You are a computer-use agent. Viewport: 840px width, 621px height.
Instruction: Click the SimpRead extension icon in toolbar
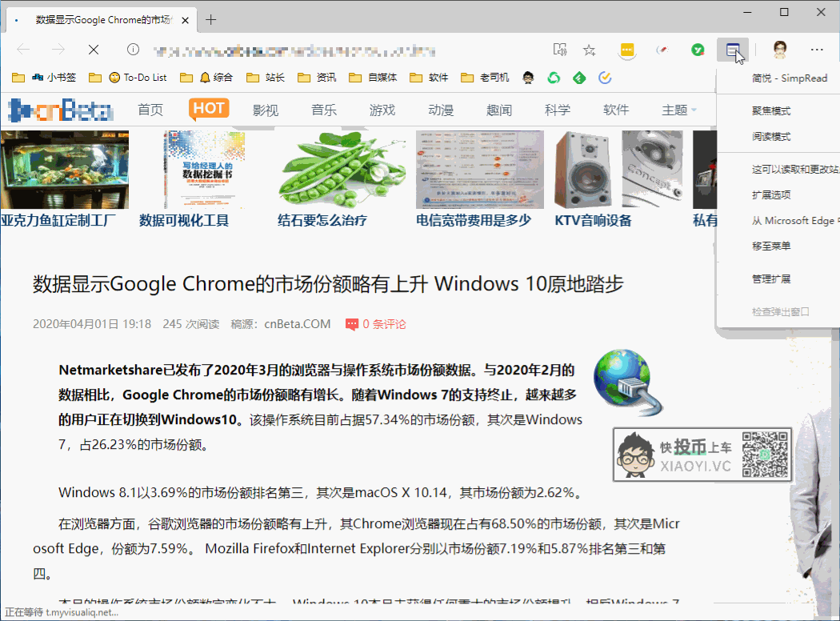point(733,50)
